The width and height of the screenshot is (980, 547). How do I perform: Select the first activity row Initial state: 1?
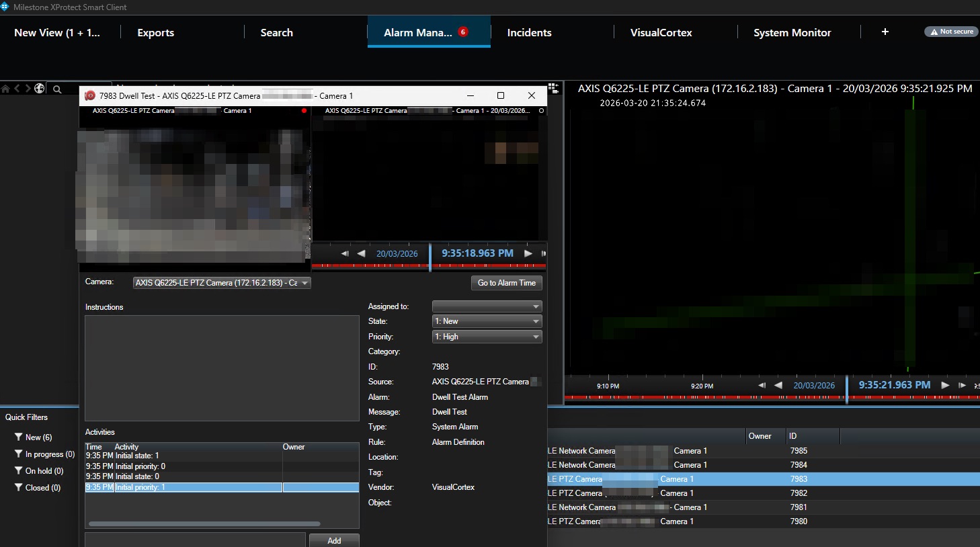(x=222, y=456)
